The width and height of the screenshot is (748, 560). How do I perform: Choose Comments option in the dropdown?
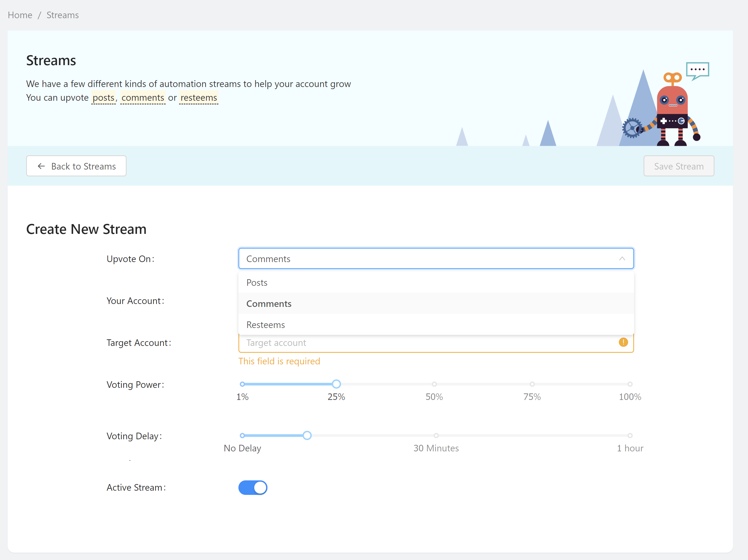(269, 303)
